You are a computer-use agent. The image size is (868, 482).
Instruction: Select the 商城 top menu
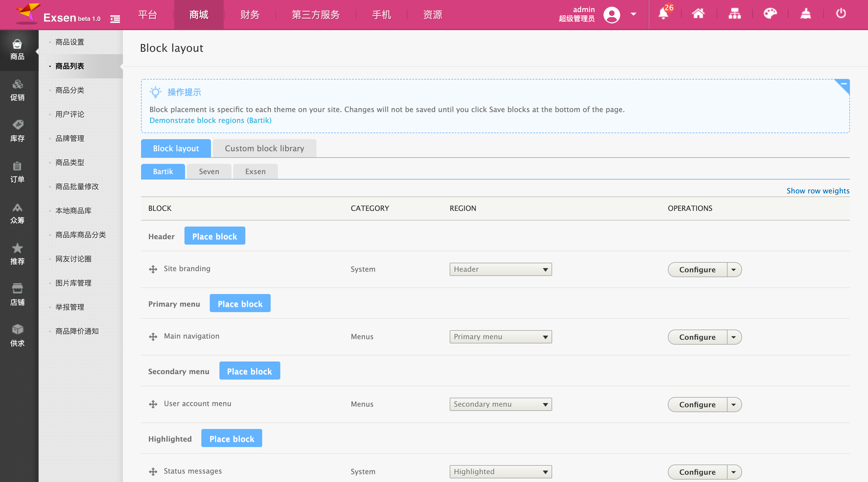(199, 15)
